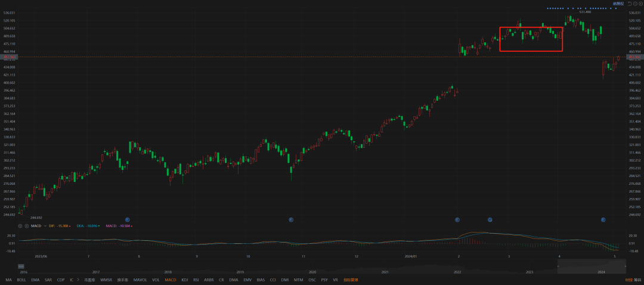Click the undo arrow icon at top right
Screen dimensions: 644x285
[629, 4]
